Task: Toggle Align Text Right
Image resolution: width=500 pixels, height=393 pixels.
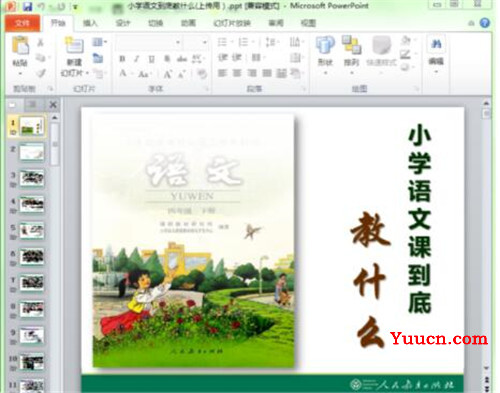Action: pos(252,73)
